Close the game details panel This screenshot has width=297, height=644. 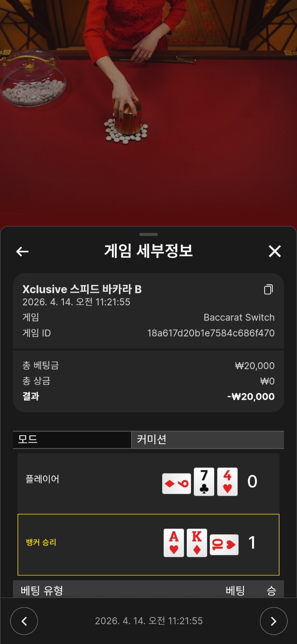coord(275,251)
